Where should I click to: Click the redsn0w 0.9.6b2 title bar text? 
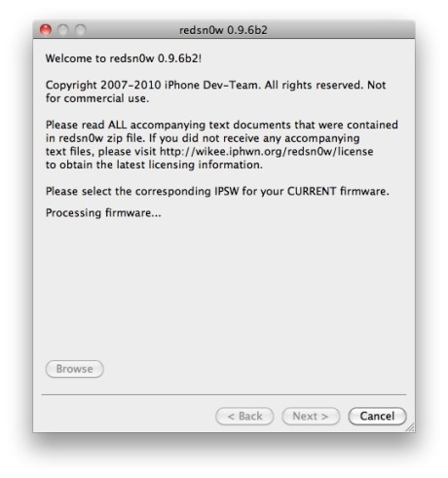coord(223,30)
